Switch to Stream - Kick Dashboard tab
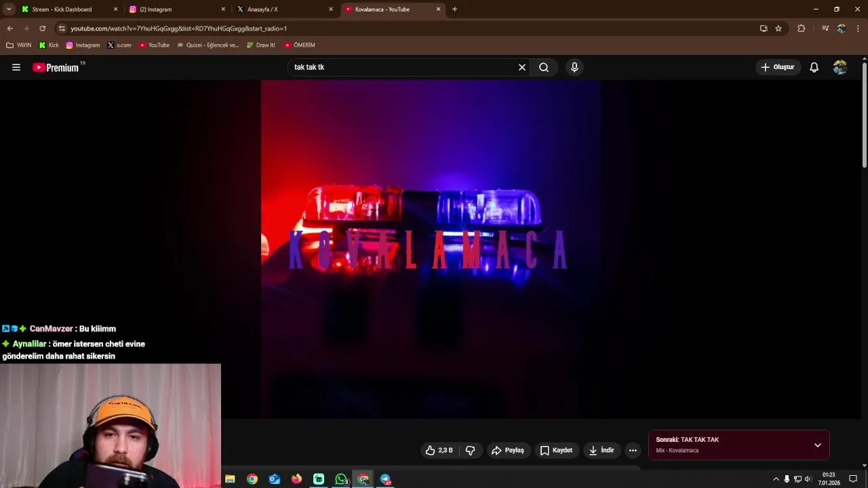Screen dimensions: 868x488 click(x=68, y=9)
